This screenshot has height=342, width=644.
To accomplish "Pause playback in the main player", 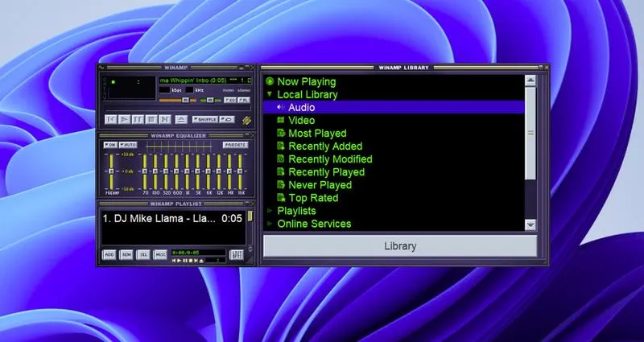I will [138, 119].
